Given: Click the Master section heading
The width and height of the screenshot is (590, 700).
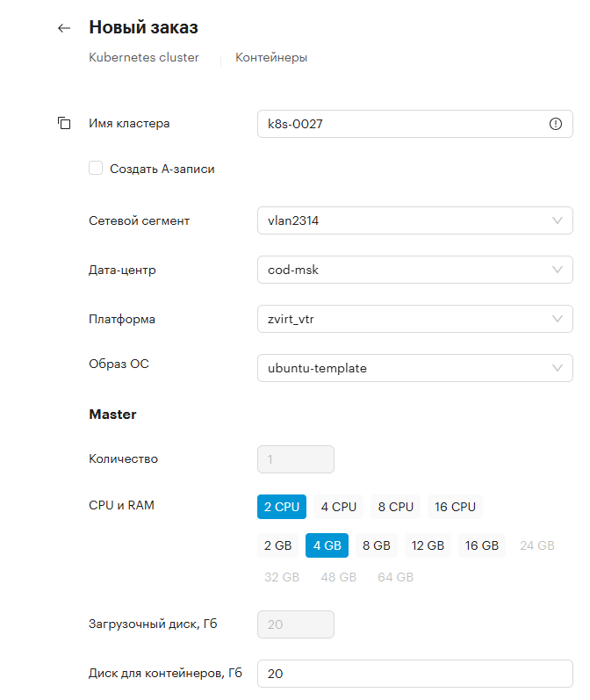Looking at the screenshot, I should 112,415.
